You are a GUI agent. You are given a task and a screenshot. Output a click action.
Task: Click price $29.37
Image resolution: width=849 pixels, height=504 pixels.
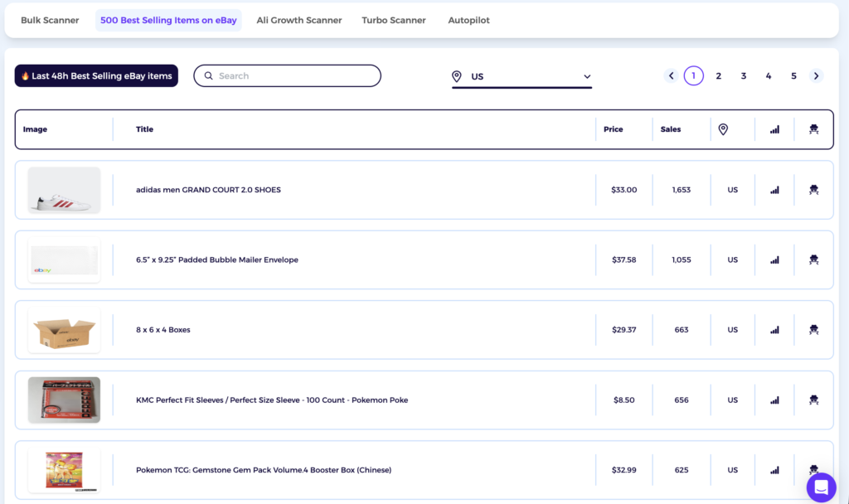[x=624, y=330]
